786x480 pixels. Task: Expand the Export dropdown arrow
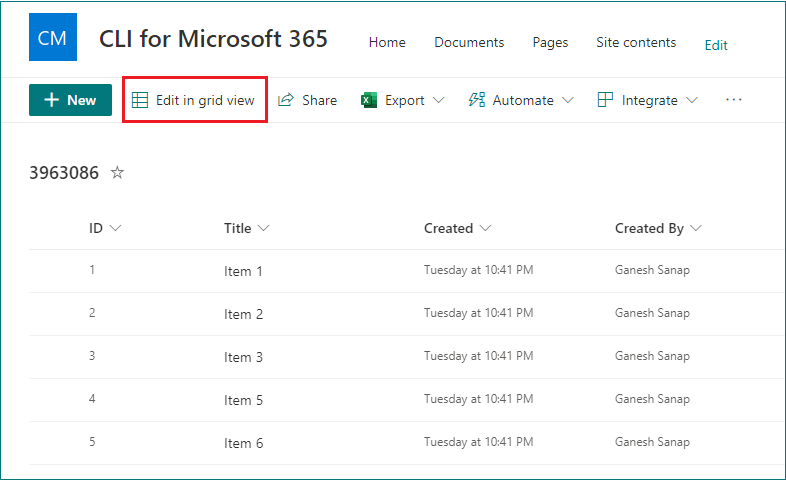pyautogui.click(x=438, y=100)
